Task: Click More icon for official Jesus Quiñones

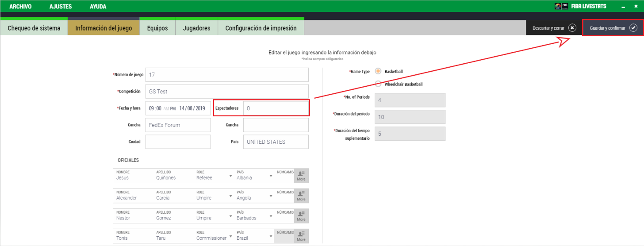Action: coord(301,176)
